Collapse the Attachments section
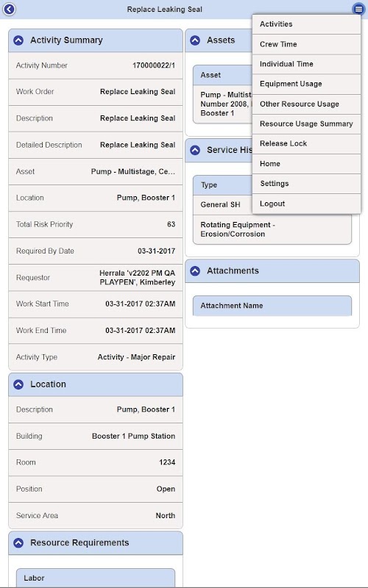This screenshot has height=588, width=368. [195, 270]
